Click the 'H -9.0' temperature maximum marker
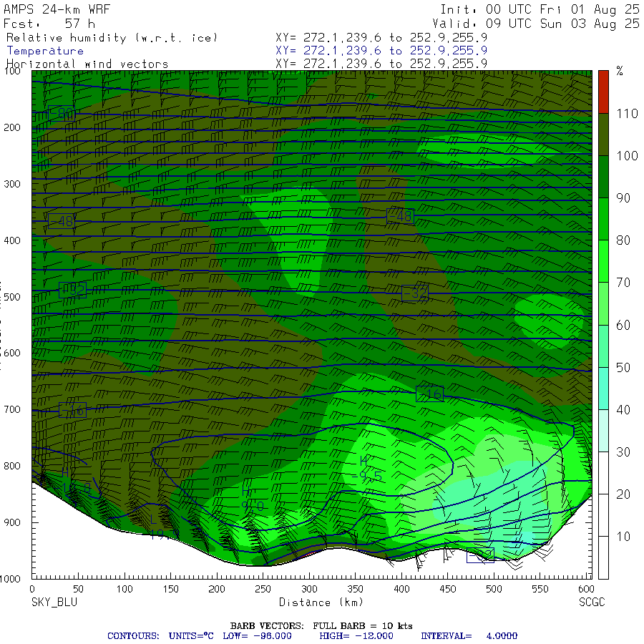Screen dimensions: 644x644 (252, 499)
